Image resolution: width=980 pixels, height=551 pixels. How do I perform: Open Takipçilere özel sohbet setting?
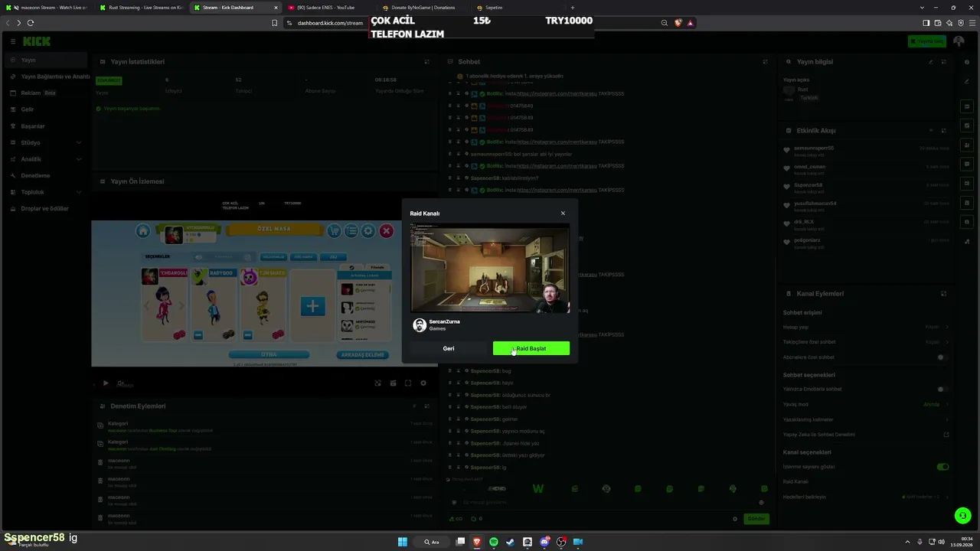[x=866, y=342]
